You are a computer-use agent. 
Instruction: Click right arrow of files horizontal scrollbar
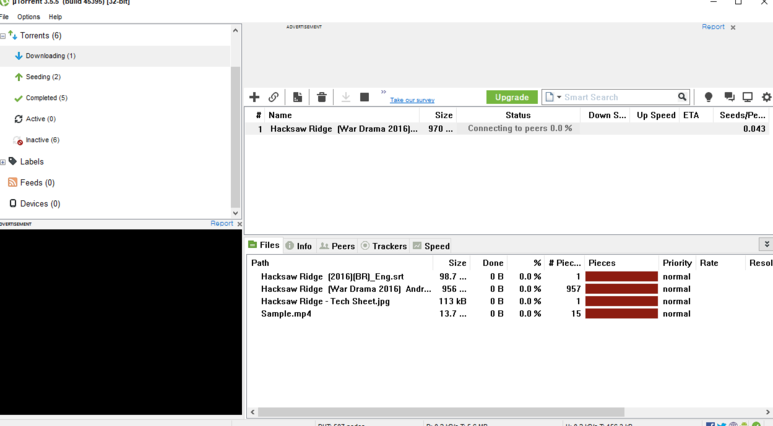768,412
